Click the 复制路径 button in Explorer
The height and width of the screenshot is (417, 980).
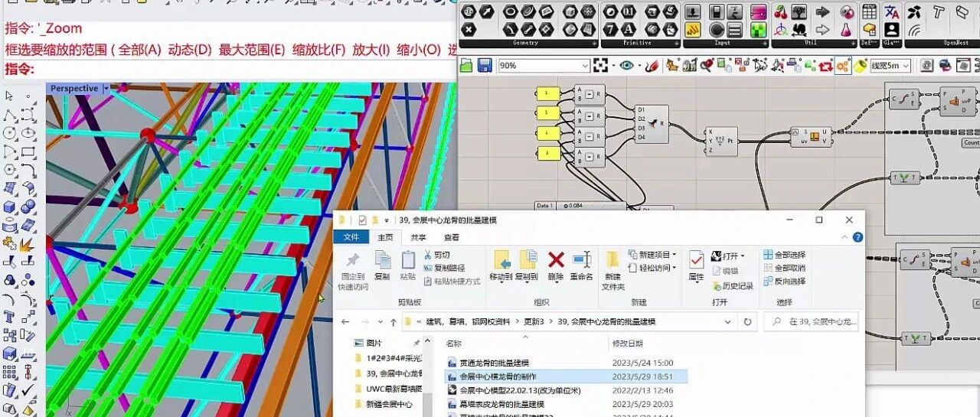pyautogui.click(x=443, y=268)
